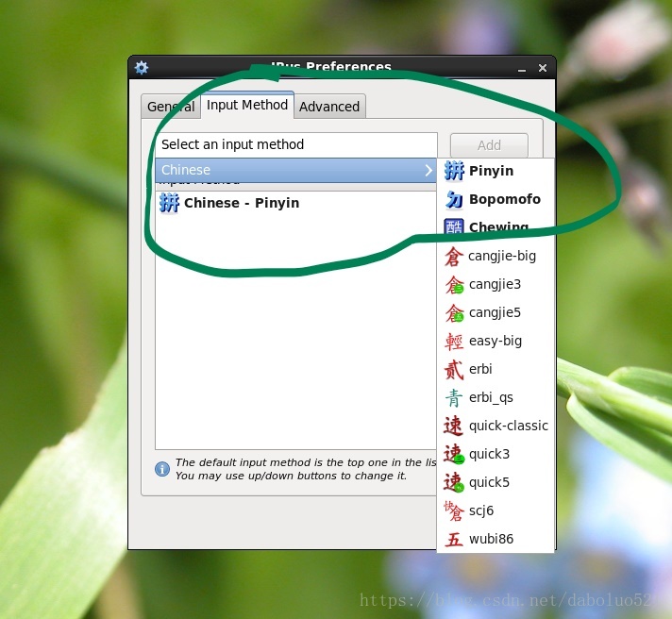Viewport: 672px width, 619px height.
Task: Click the Chinese - Pinyin row icon
Action: coord(169,203)
